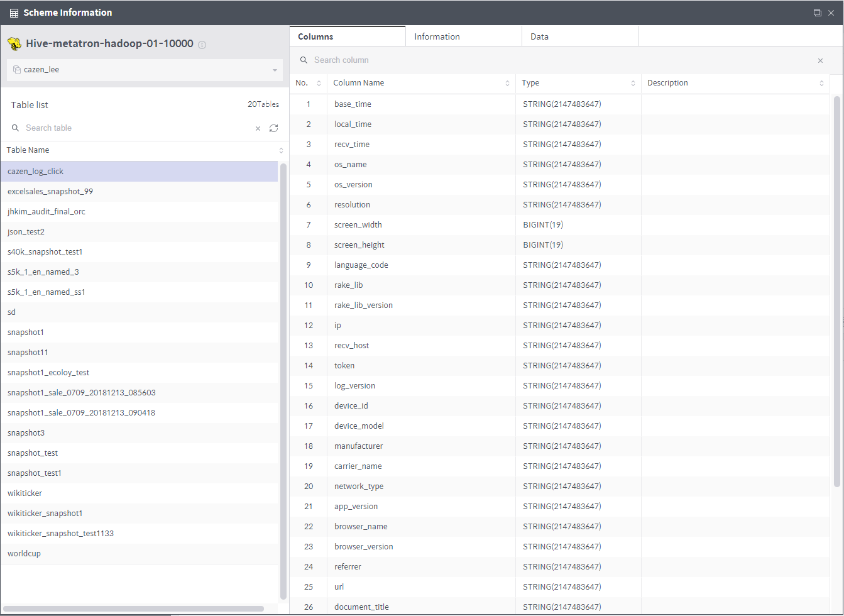Click the Hive elephant logo icon
Image resolution: width=844 pixels, height=616 pixels.
[14, 44]
